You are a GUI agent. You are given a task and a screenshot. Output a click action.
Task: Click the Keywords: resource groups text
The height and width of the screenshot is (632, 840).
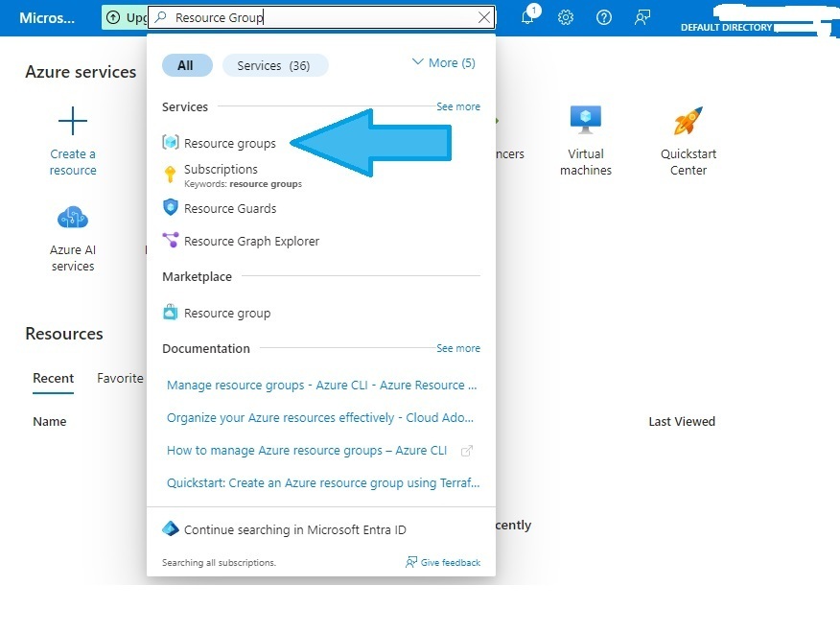243,184
